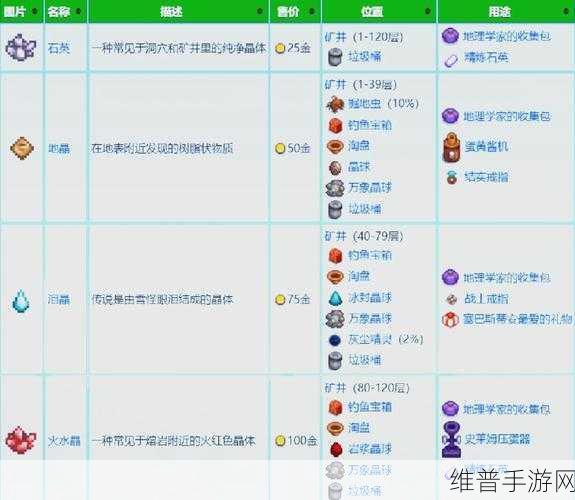Open the 灰尘精灵 link
This screenshot has height=500, width=575.
pos(370,340)
